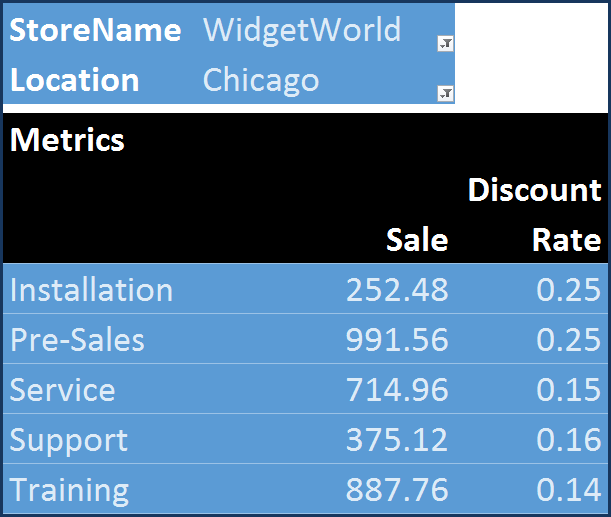This screenshot has height=517, width=611.
Task: Select the Installation row label
Action: (91, 290)
